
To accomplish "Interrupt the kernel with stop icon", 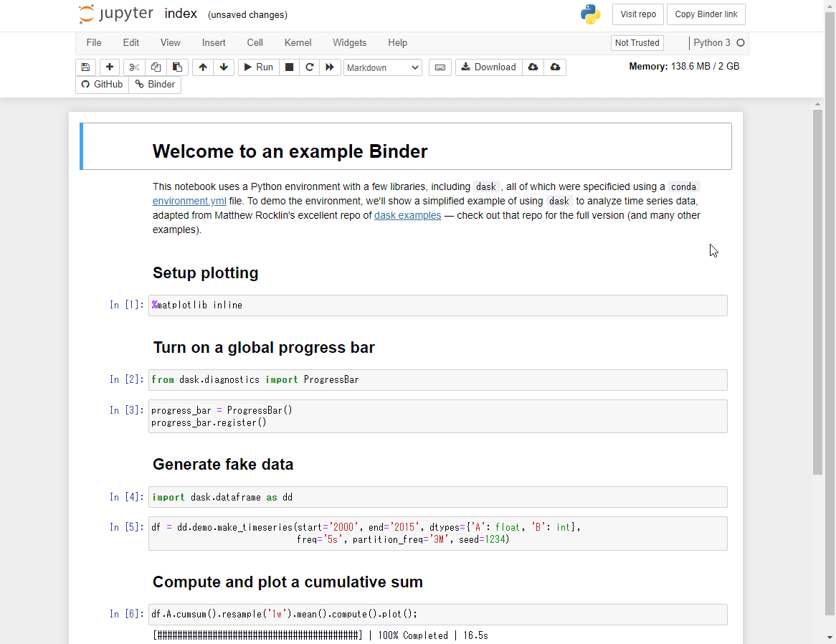I will point(288,67).
